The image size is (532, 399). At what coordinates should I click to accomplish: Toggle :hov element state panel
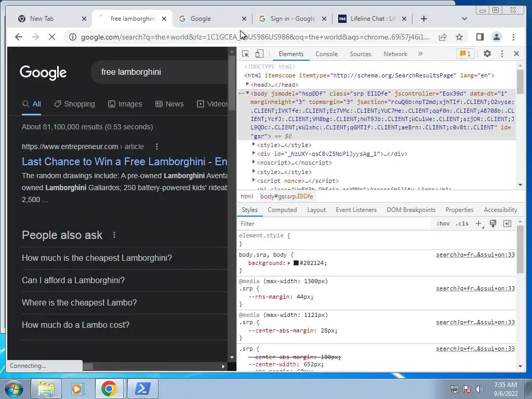point(443,223)
